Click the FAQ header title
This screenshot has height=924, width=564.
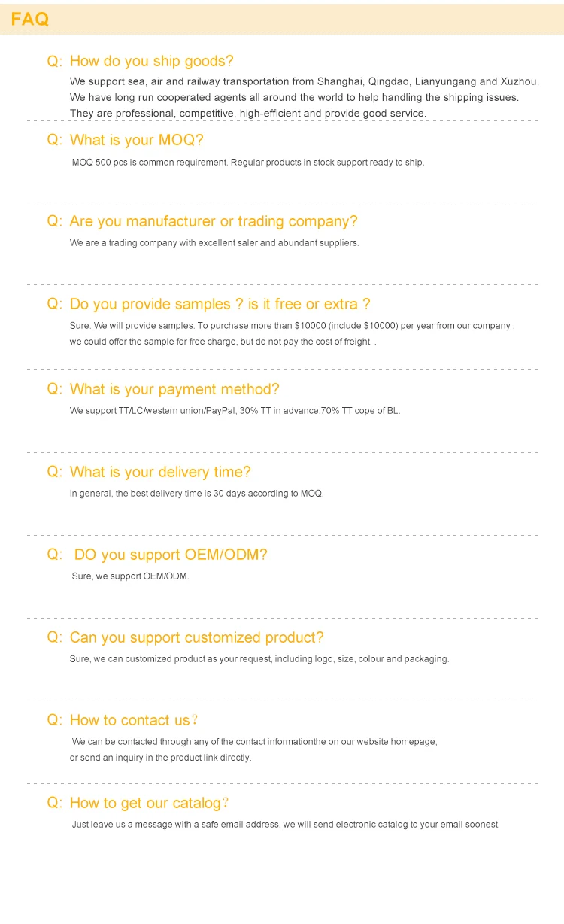coord(30,19)
